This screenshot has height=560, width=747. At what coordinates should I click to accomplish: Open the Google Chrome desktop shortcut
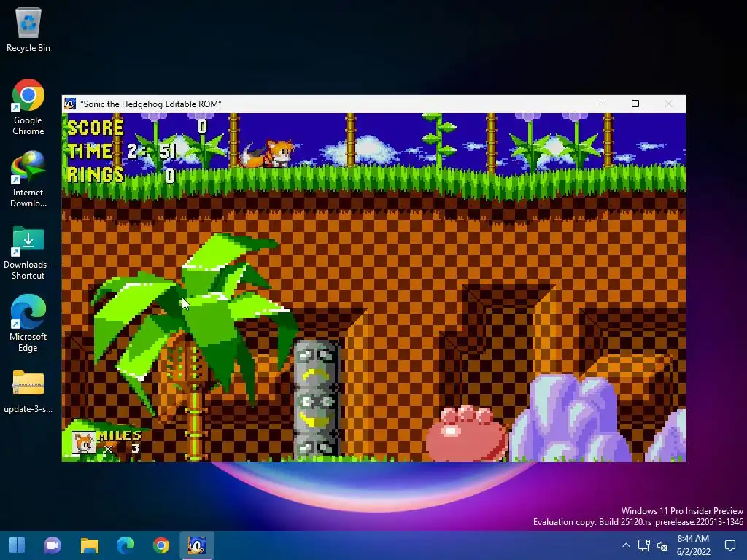point(28,107)
